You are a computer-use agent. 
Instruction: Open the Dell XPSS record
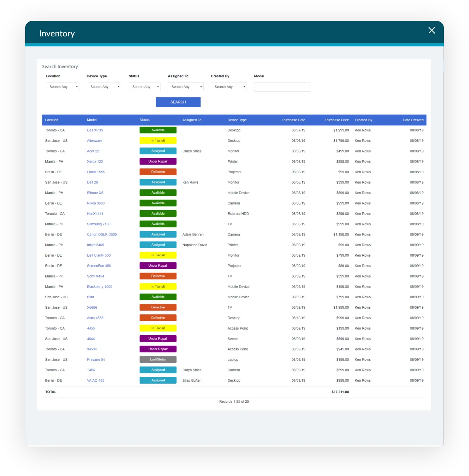(95, 130)
